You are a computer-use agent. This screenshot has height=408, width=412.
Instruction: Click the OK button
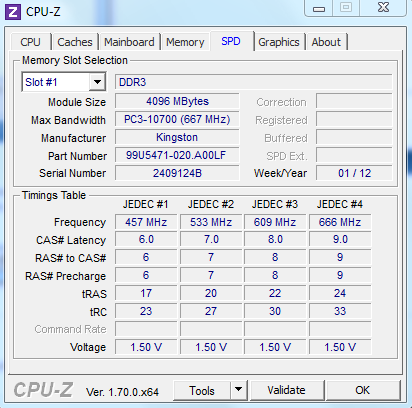coord(362,390)
